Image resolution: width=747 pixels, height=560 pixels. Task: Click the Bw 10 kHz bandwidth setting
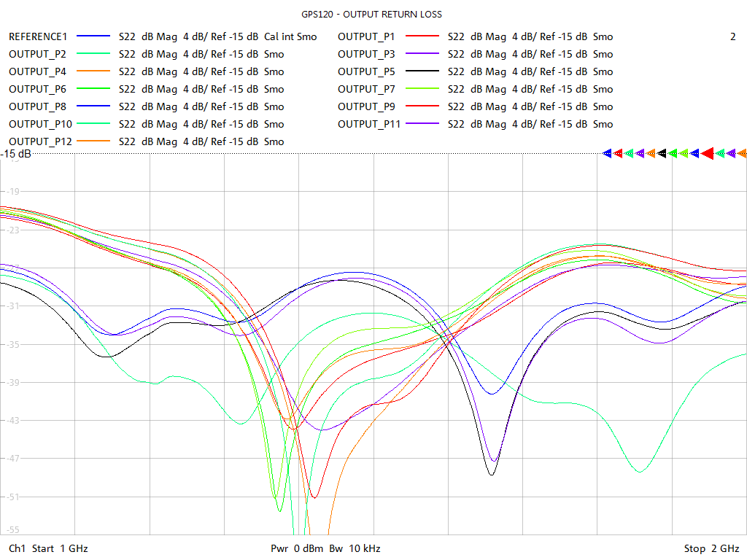point(355,548)
